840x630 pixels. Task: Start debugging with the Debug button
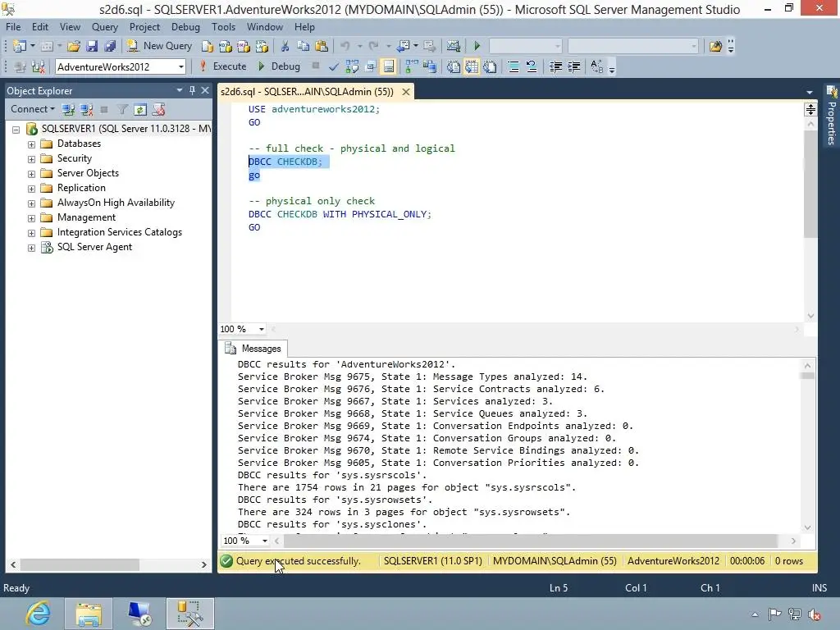[279, 66]
